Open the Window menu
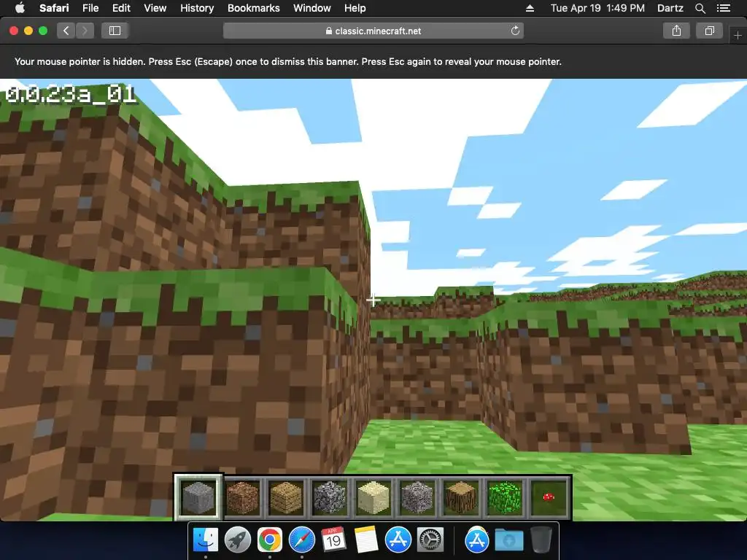747x560 pixels. pos(312,8)
